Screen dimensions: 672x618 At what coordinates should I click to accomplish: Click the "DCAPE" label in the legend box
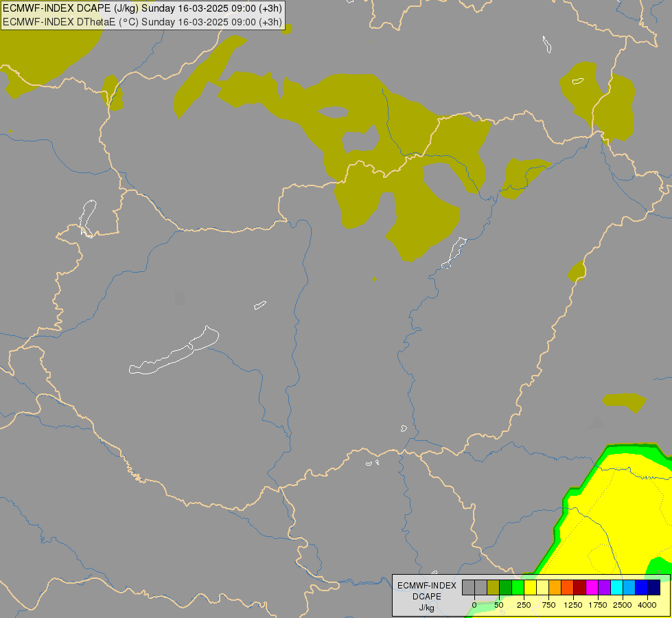(x=427, y=597)
